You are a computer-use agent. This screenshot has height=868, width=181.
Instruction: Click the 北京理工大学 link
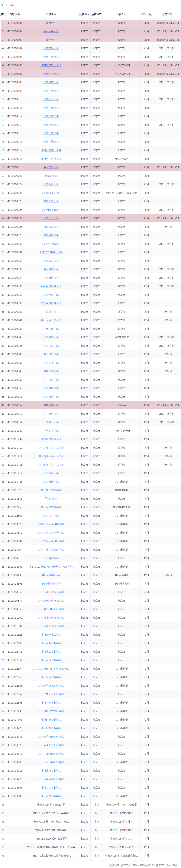point(51,74)
